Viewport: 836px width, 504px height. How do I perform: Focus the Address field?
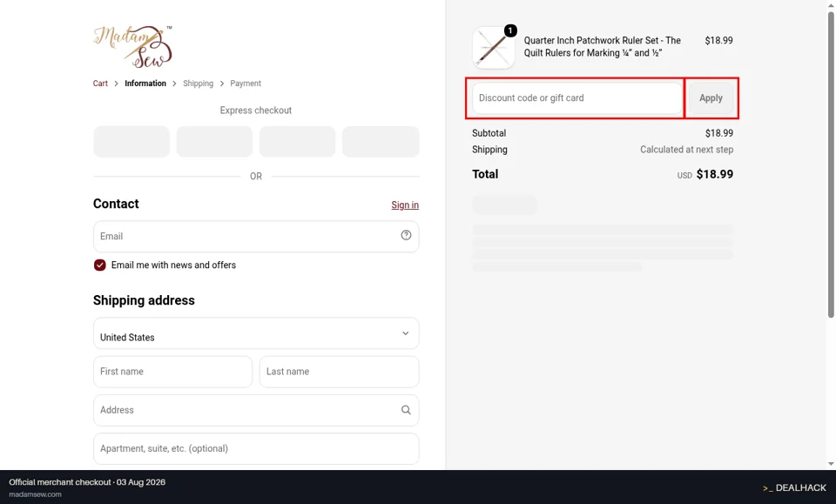pos(256,410)
